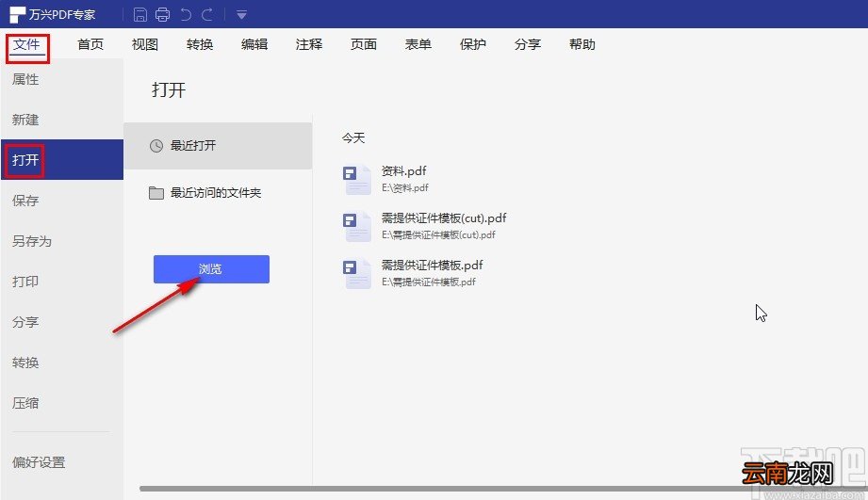868x500 pixels.
Task: Switch to the 转换 ribbon tab
Action: 200,44
